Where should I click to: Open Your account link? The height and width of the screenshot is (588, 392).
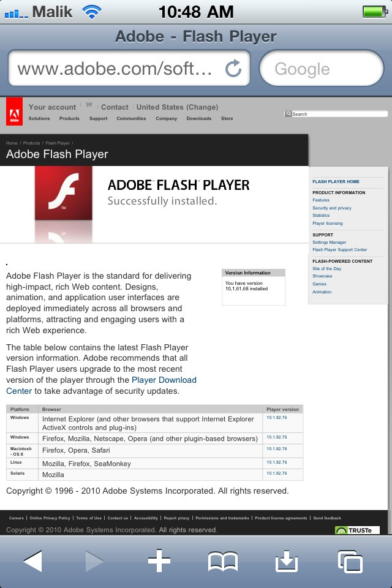(52, 107)
